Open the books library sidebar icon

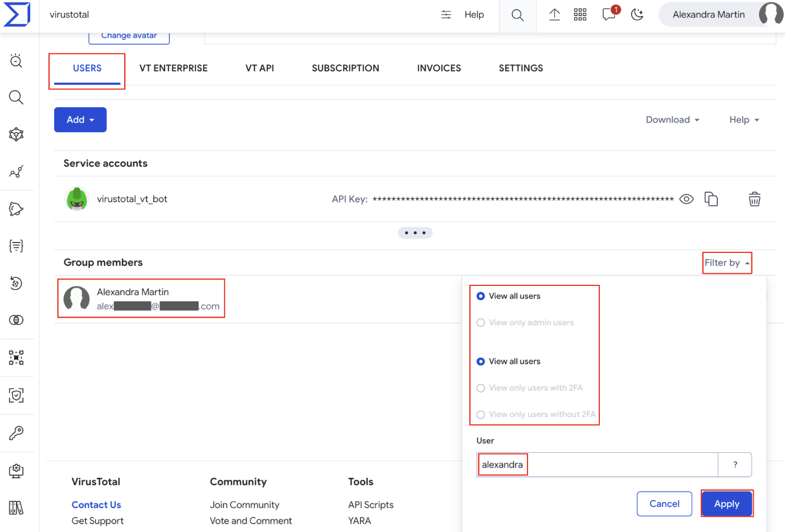coord(17,508)
